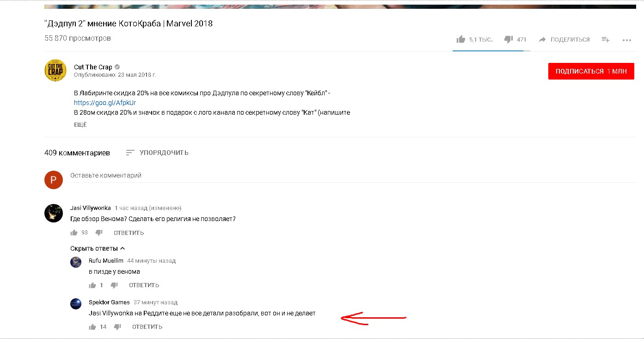
Task: Dislike Jasi Villywonka's comment
Action: tap(99, 233)
